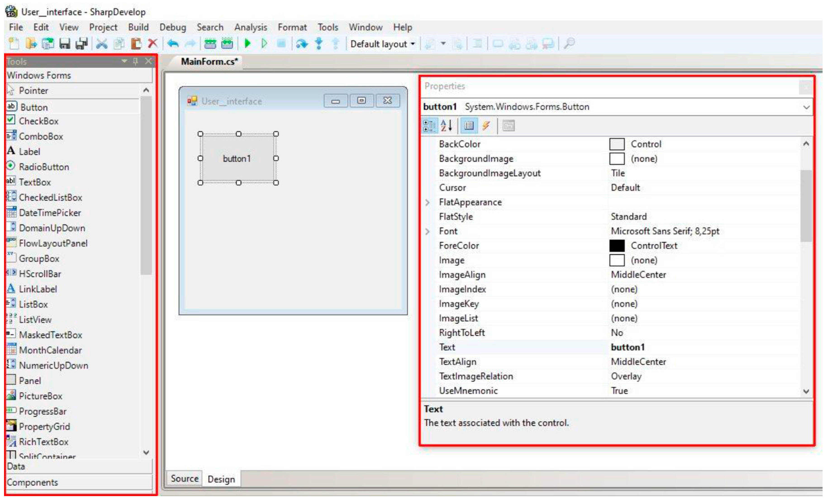Click button1 on the form designer
827x504 pixels.
237,158
